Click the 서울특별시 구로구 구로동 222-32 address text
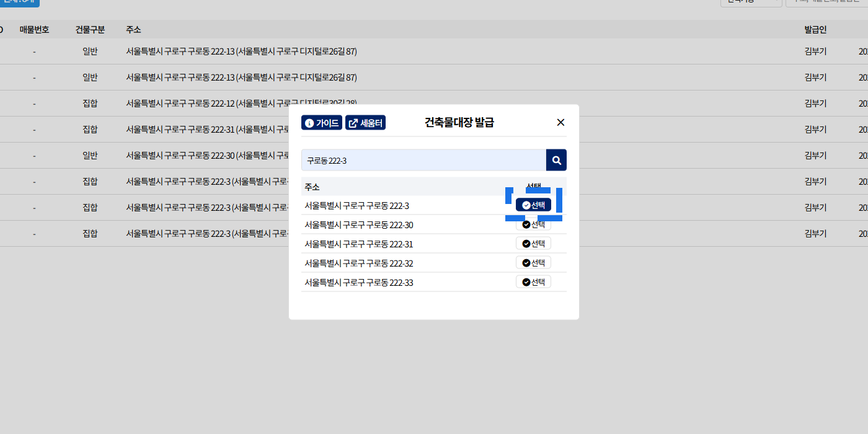The width and height of the screenshot is (868, 434). [358, 263]
